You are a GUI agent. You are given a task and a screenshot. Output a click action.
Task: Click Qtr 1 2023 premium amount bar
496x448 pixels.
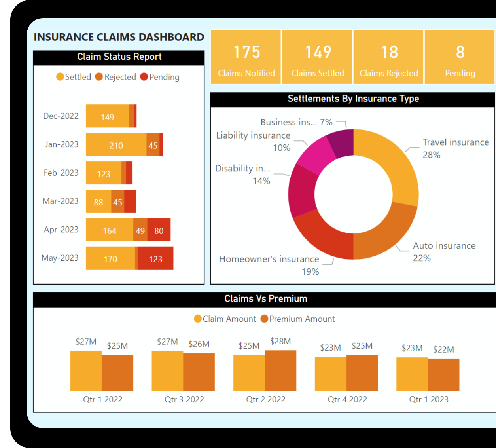pos(443,375)
